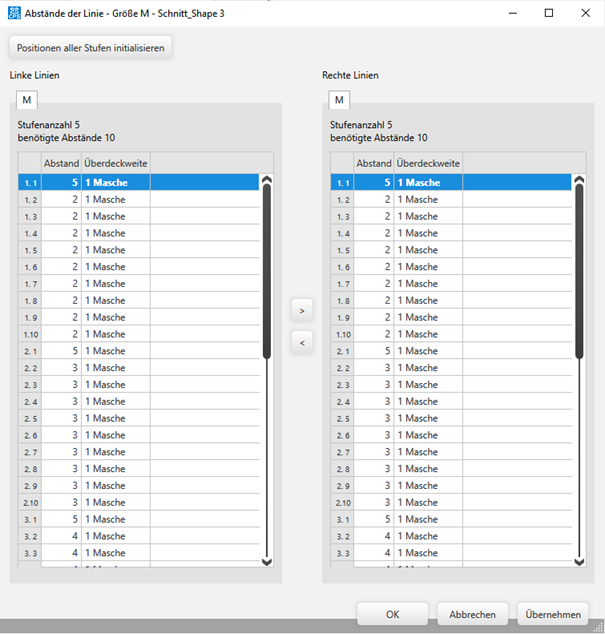Select the M tab under Linke Linien
605x634 pixels.
(x=27, y=100)
